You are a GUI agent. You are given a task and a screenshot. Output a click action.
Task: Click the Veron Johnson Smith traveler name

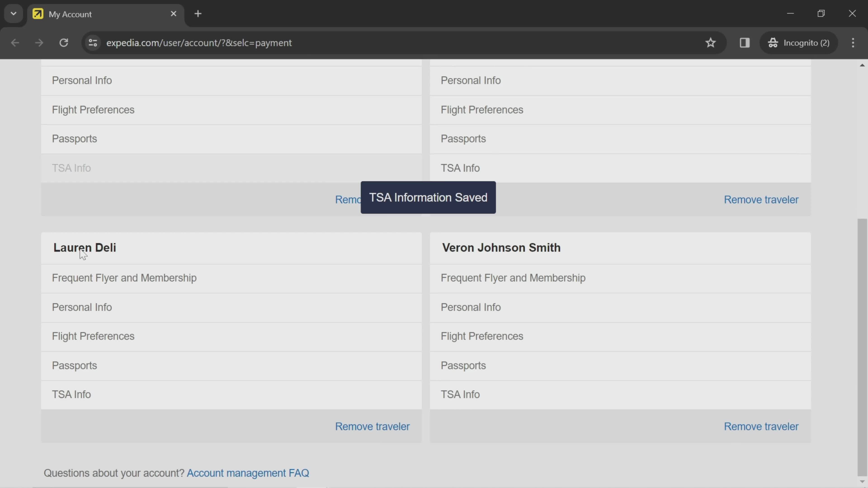click(x=501, y=248)
